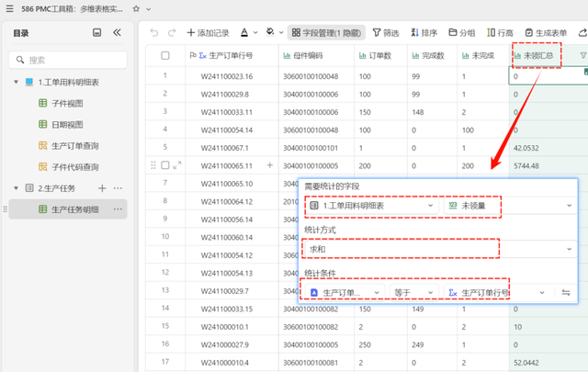Star the document as favorite
The image size is (588, 372).
click(136, 8)
